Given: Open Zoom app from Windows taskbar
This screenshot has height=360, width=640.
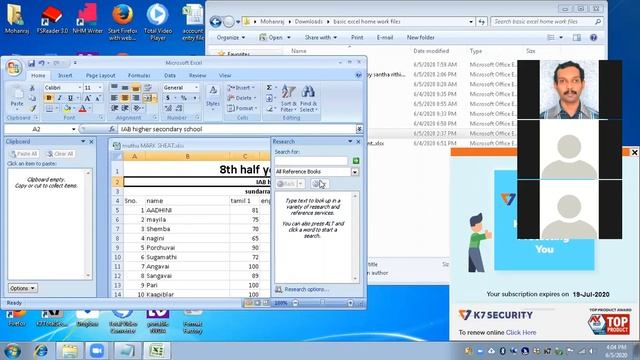Looking at the screenshot, I should 97,351.
